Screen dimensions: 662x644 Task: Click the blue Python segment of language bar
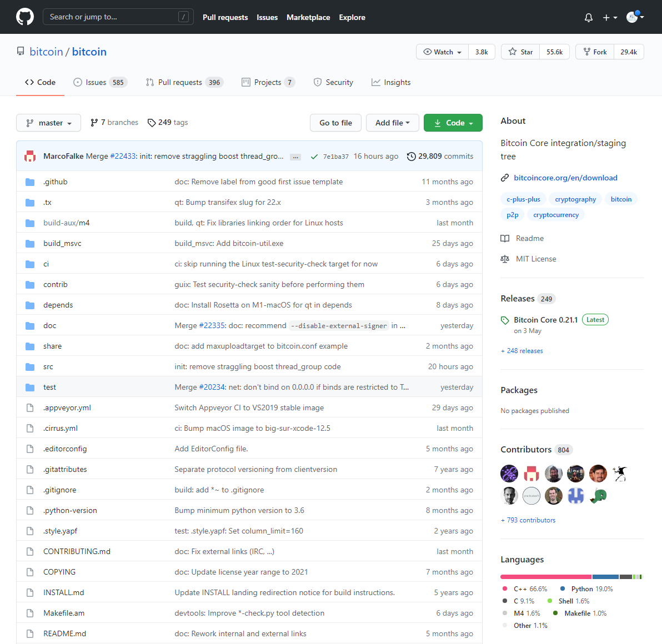(605, 577)
